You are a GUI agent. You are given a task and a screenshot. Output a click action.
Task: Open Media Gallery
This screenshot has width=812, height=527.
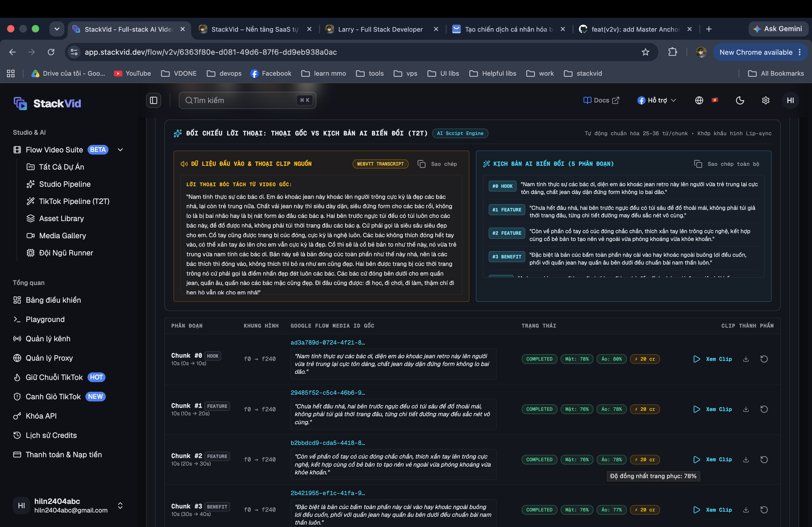click(63, 236)
